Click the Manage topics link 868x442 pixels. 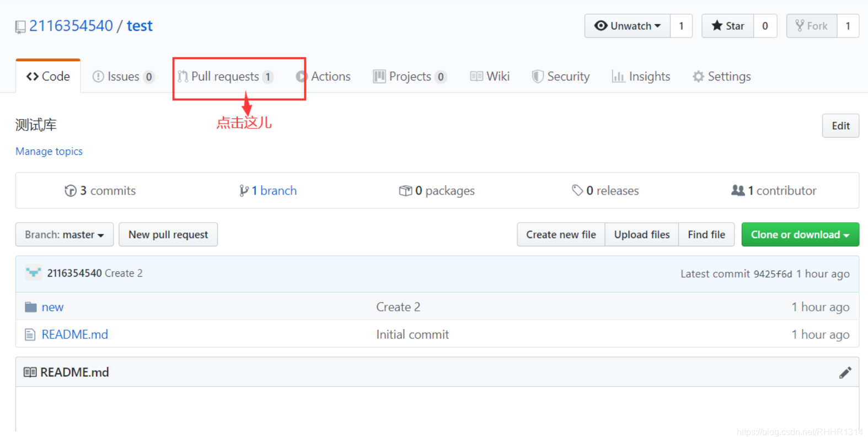point(49,151)
